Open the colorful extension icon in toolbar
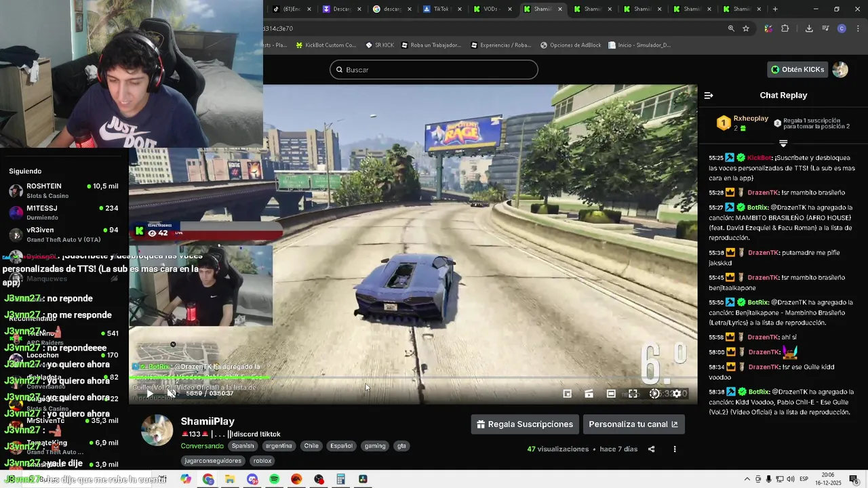Image resolution: width=868 pixels, height=488 pixels. pos(768,28)
